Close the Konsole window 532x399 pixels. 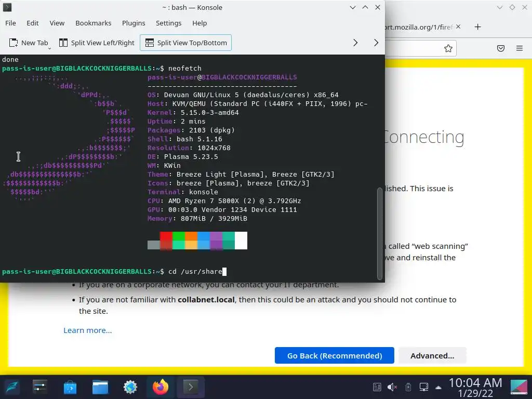pyautogui.click(x=378, y=7)
